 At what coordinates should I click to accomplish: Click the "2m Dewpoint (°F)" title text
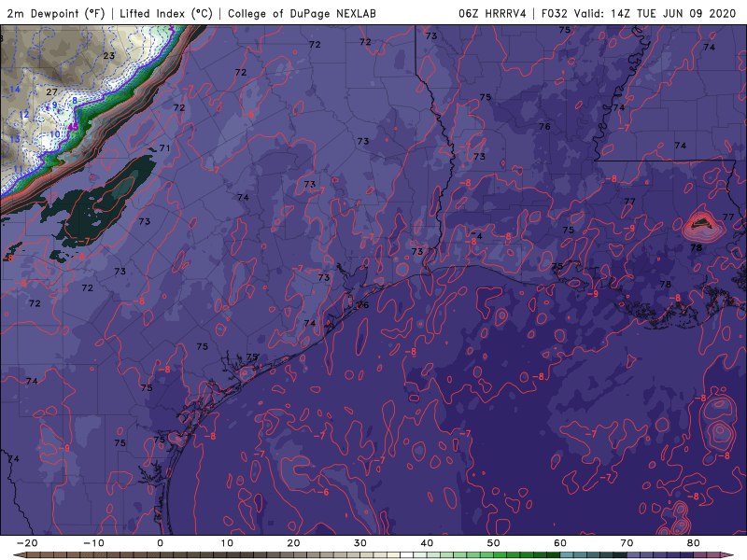coord(55,13)
